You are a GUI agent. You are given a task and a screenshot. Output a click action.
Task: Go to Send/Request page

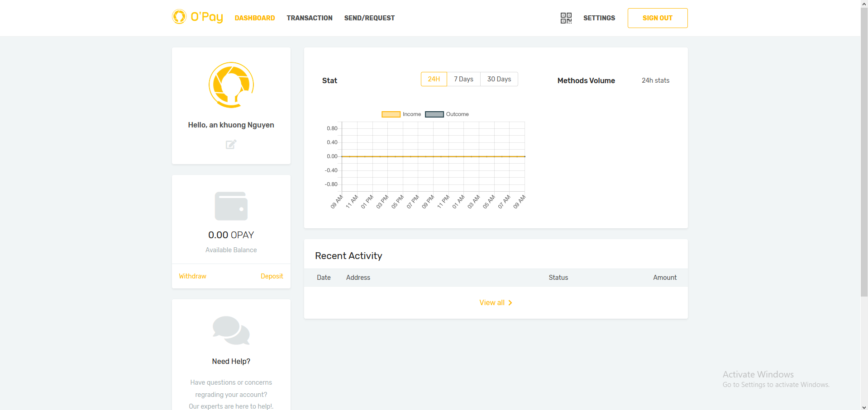(x=369, y=18)
